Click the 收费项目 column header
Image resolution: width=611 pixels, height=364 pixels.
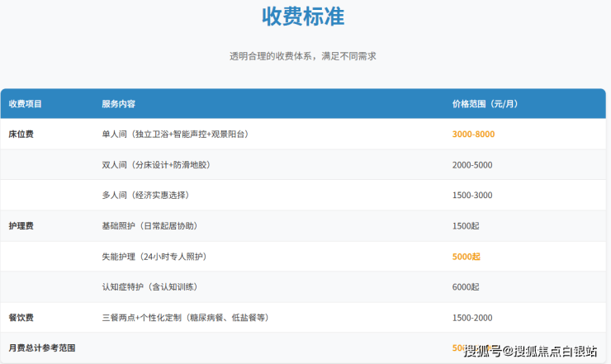pos(26,104)
